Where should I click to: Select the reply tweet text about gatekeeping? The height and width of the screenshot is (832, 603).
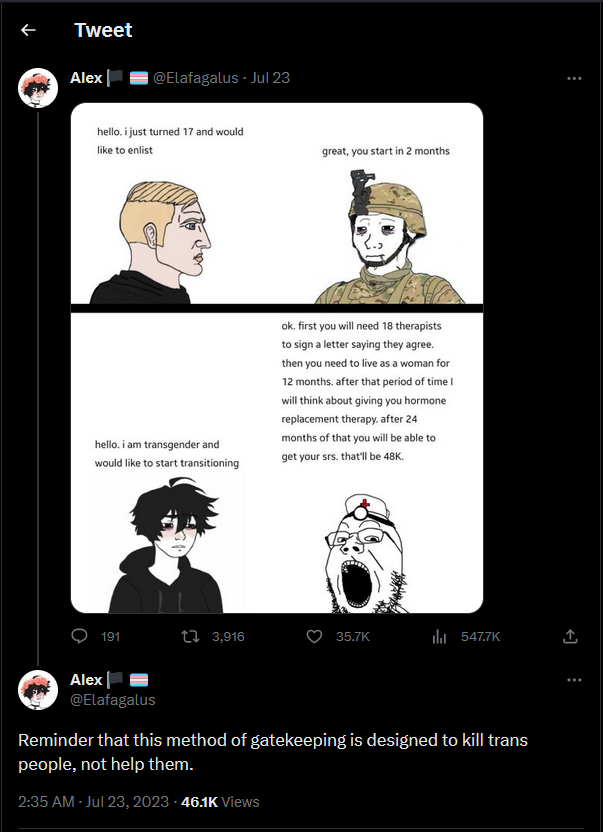click(x=273, y=752)
